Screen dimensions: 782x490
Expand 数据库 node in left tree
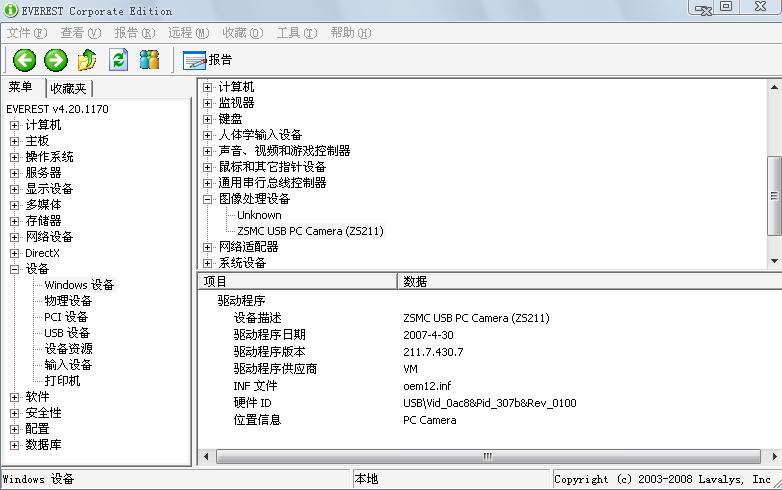click(x=14, y=445)
